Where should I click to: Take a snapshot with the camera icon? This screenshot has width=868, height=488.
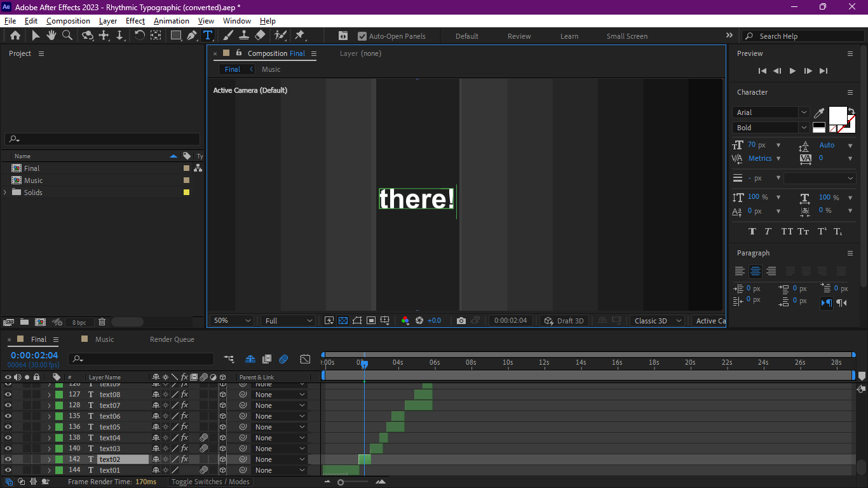(x=461, y=321)
